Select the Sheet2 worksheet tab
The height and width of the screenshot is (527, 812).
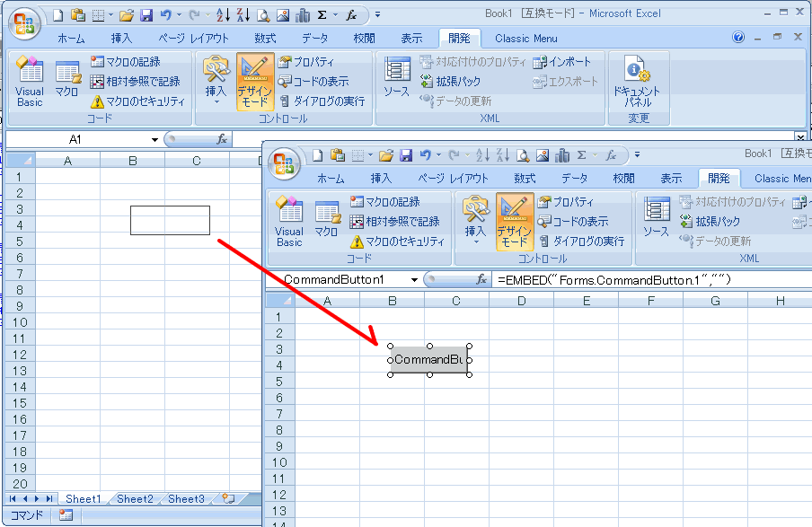tap(135, 499)
